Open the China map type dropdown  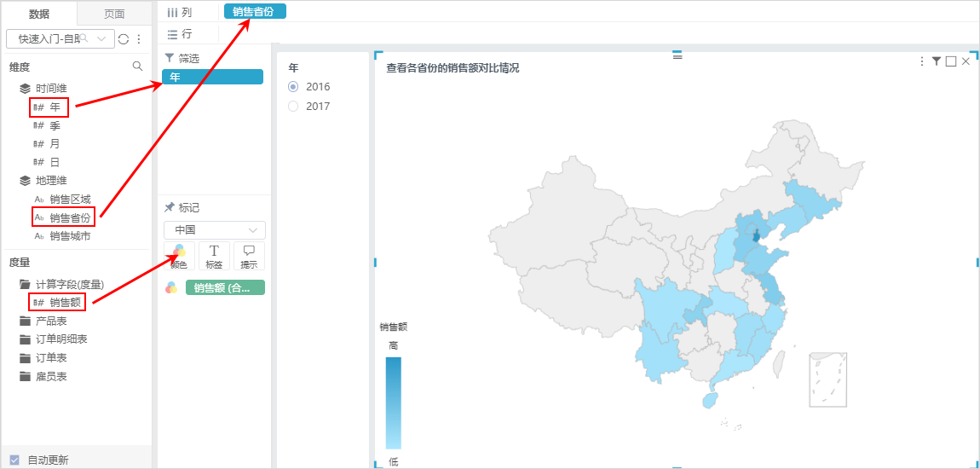(x=215, y=230)
